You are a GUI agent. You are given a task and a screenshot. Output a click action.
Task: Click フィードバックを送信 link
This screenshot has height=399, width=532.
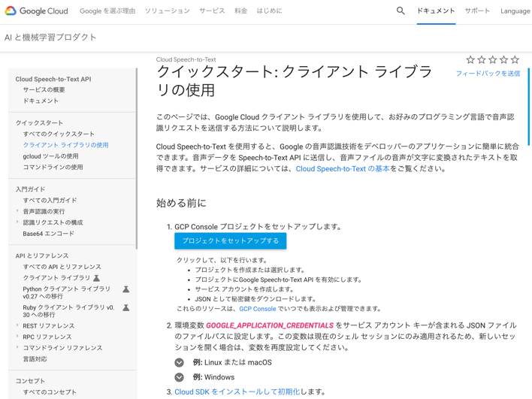pyautogui.click(x=488, y=74)
